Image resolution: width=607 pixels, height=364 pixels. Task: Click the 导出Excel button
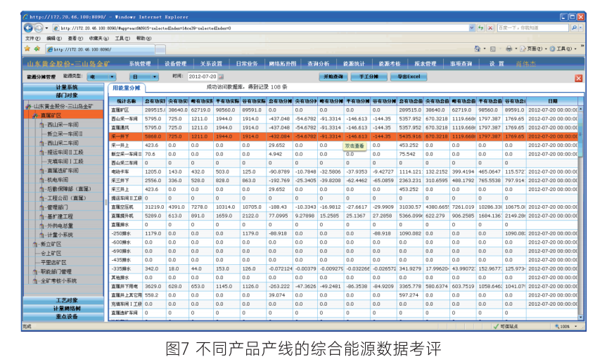(x=408, y=76)
